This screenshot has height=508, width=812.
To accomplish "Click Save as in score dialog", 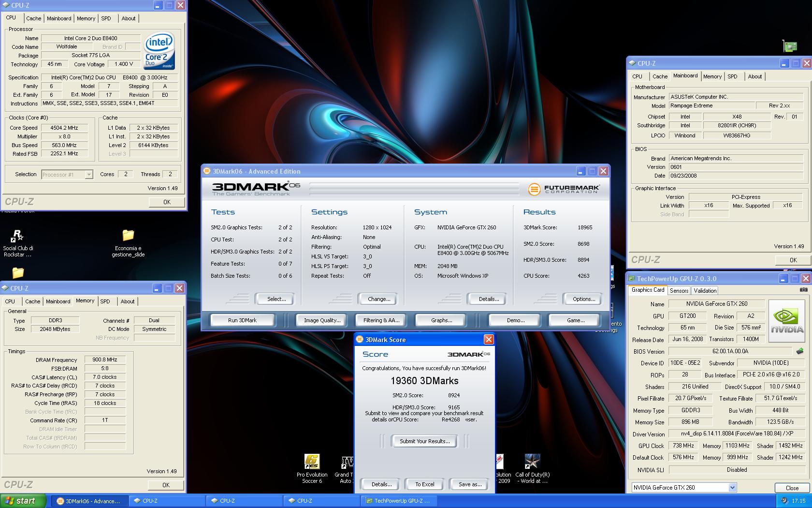I will [470, 484].
